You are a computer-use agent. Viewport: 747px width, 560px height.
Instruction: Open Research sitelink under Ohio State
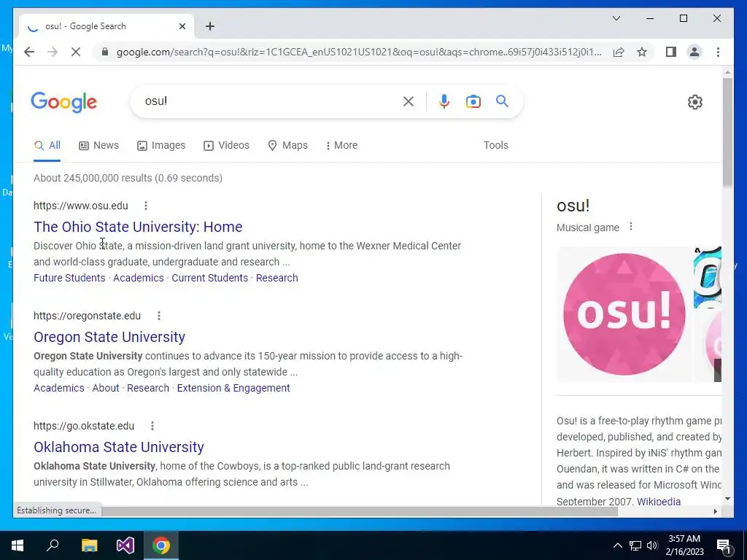276,278
